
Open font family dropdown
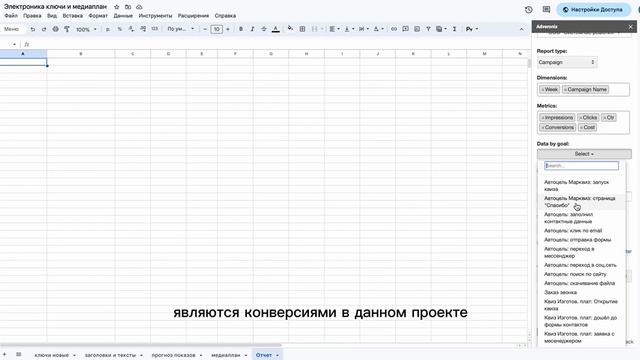181,29
